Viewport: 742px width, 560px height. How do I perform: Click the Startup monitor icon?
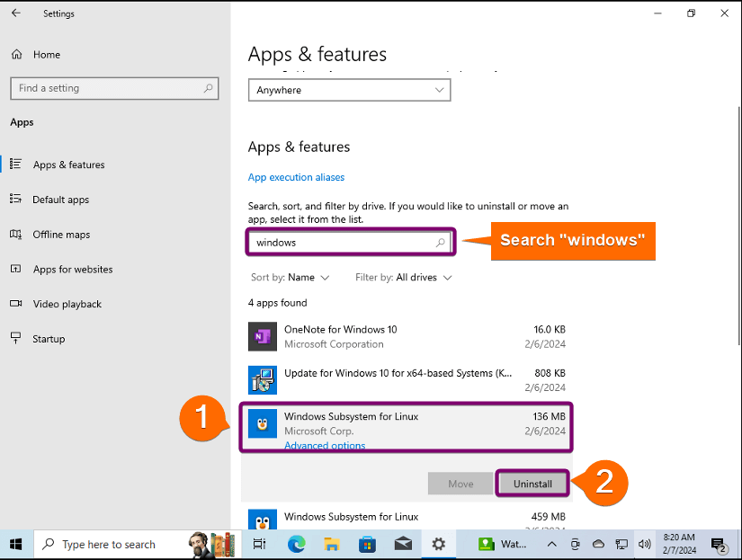pyautogui.click(x=15, y=338)
